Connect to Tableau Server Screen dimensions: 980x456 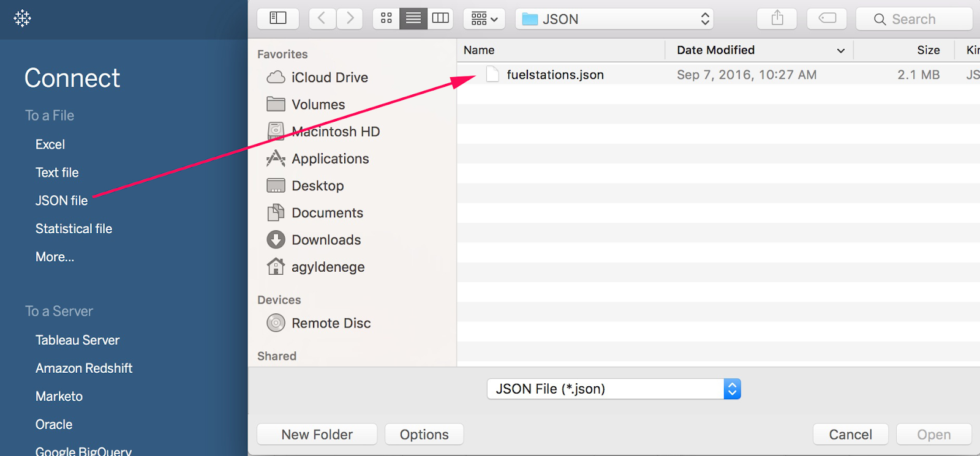click(x=77, y=340)
